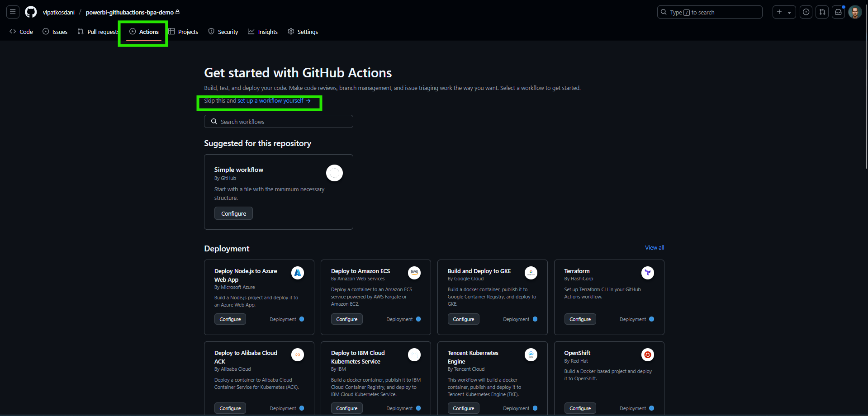Screen dimensions: 868x416
Task: Open the notifications inbox
Action: point(838,12)
